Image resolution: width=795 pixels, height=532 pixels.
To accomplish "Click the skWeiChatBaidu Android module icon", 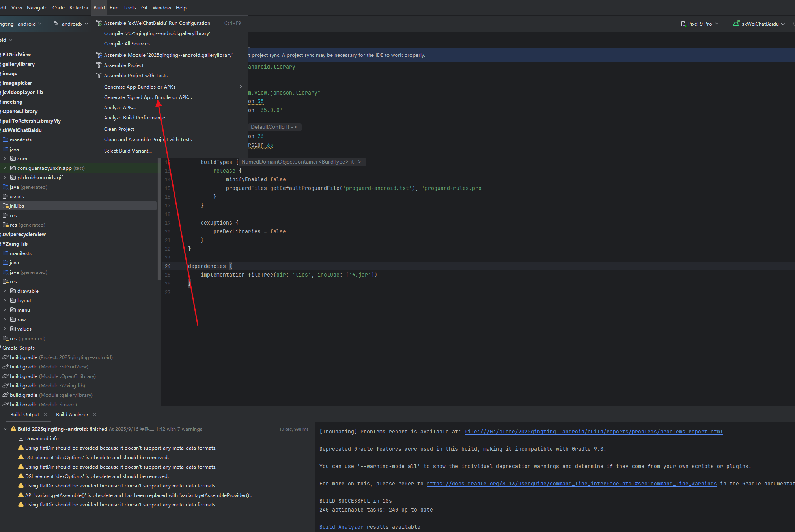I will tap(736, 23).
